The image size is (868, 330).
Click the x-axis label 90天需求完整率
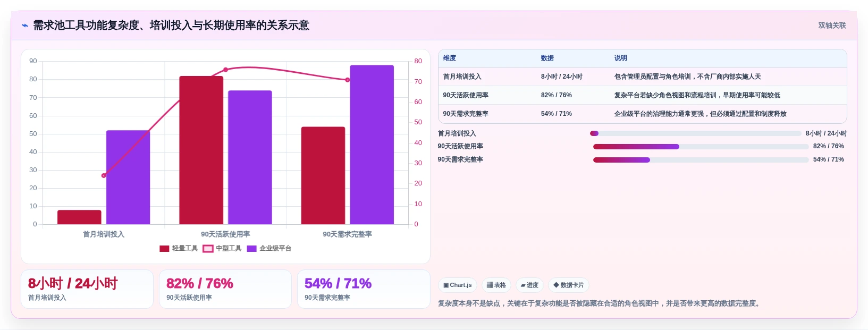pos(348,234)
